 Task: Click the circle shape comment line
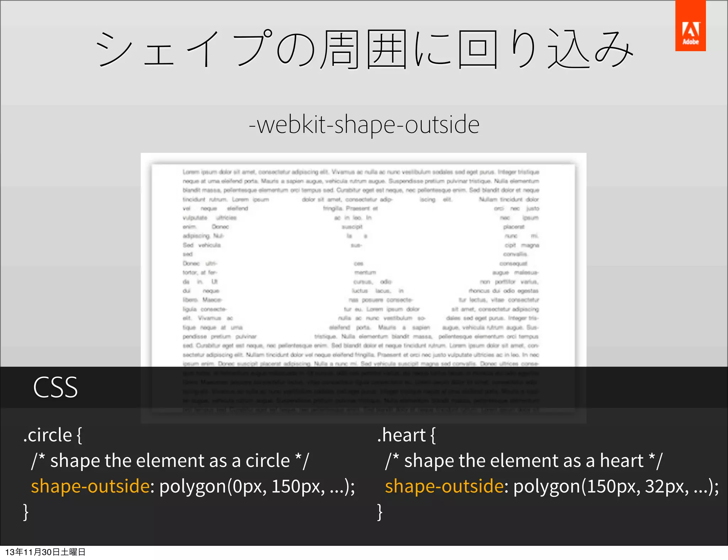[x=170, y=461]
